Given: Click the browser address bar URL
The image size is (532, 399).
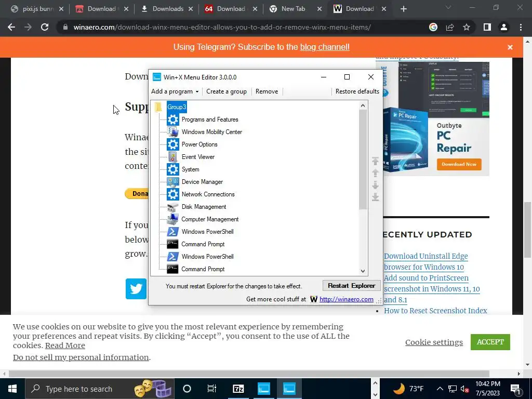Looking at the screenshot, I should 222,27.
